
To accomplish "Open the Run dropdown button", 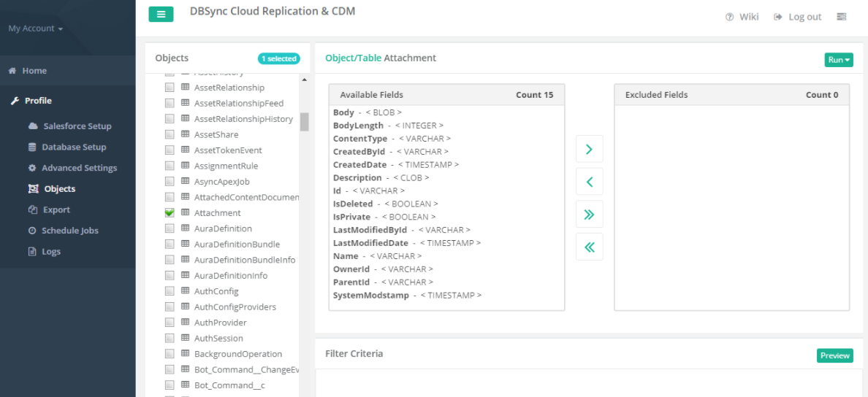I will pos(839,60).
